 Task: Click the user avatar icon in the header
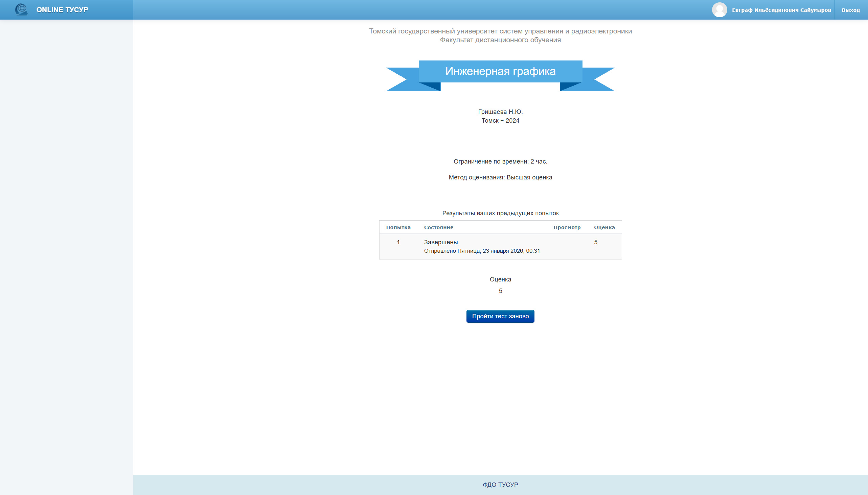[719, 10]
